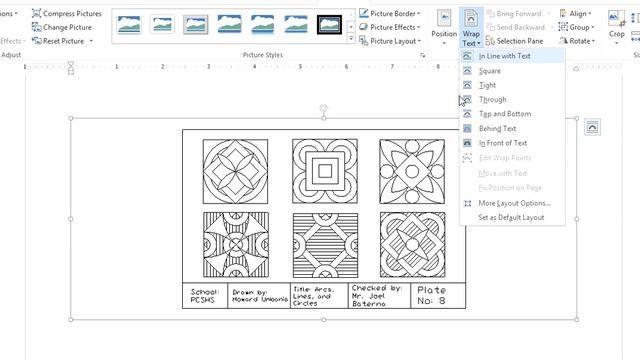Screen dimensions: 640x360
Task: Click Picture Effects icon
Action: tap(363, 27)
